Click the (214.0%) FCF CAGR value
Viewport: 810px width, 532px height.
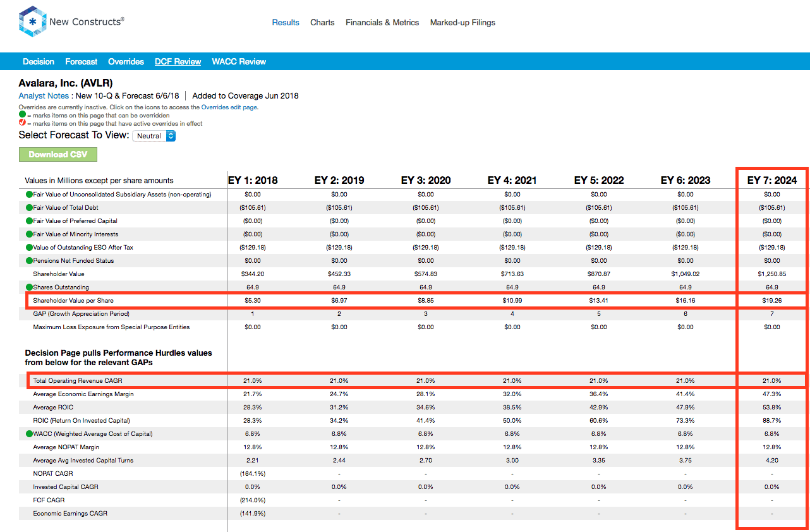point(253,500)
